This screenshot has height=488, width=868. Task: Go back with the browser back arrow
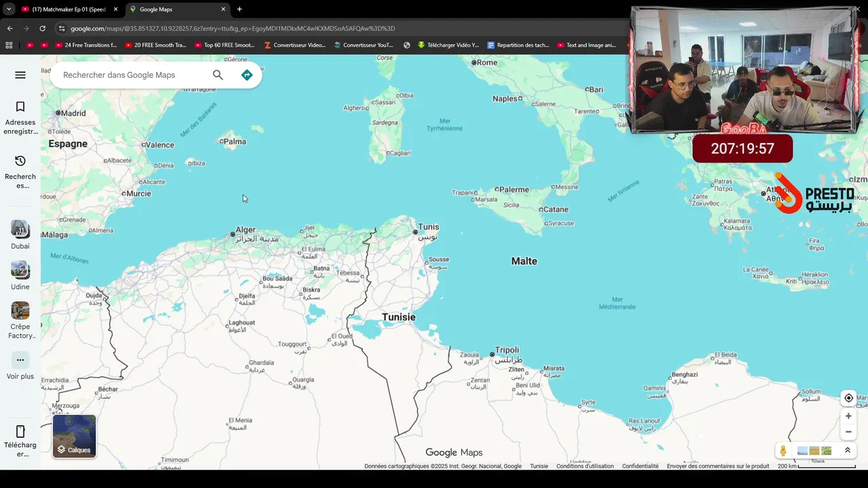click(9, 28)
